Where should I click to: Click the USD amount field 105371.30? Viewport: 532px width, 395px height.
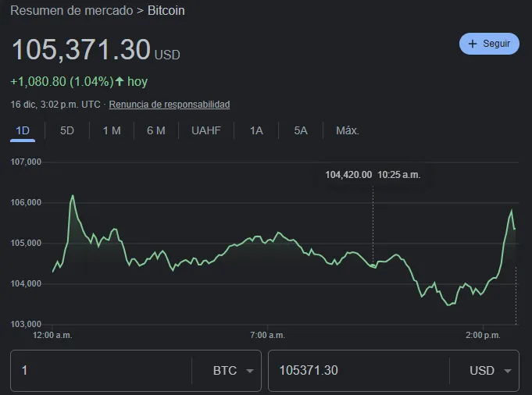pos(359,371)
